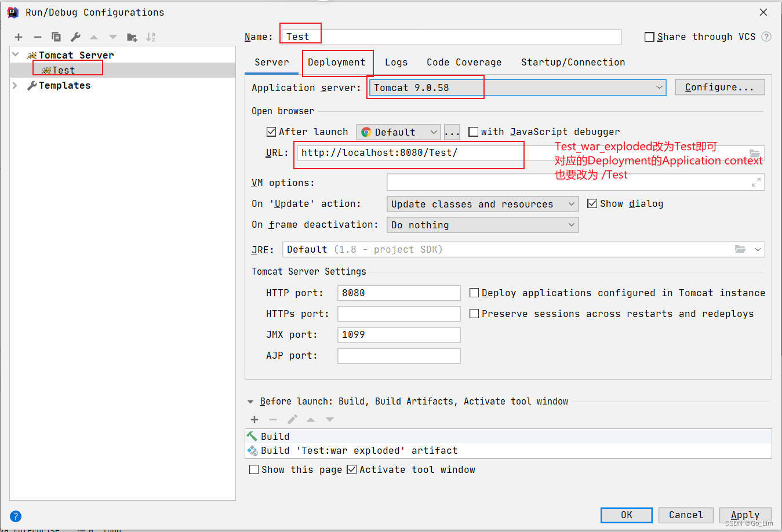Move configuration down arrow in left toolbar

[113, 37]
